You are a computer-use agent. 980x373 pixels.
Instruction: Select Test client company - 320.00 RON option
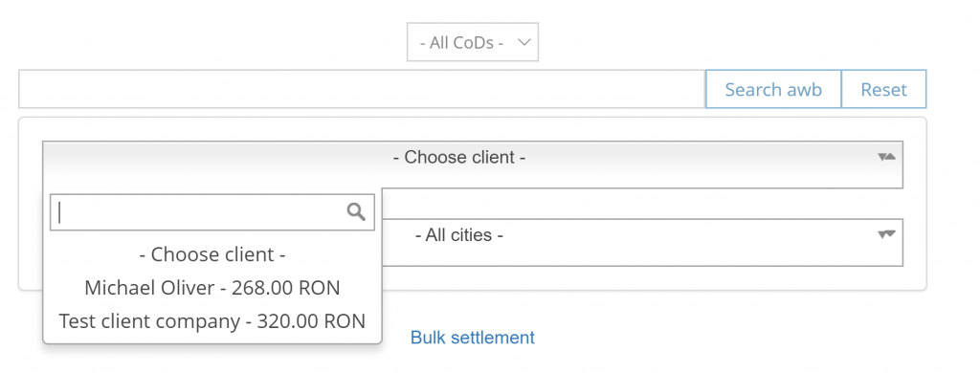pyautogui.click(x=212, y=321)
